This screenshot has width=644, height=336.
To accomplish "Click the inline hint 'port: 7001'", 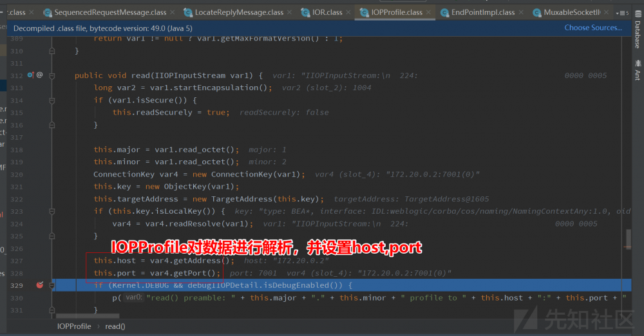I will click(253, 273).
